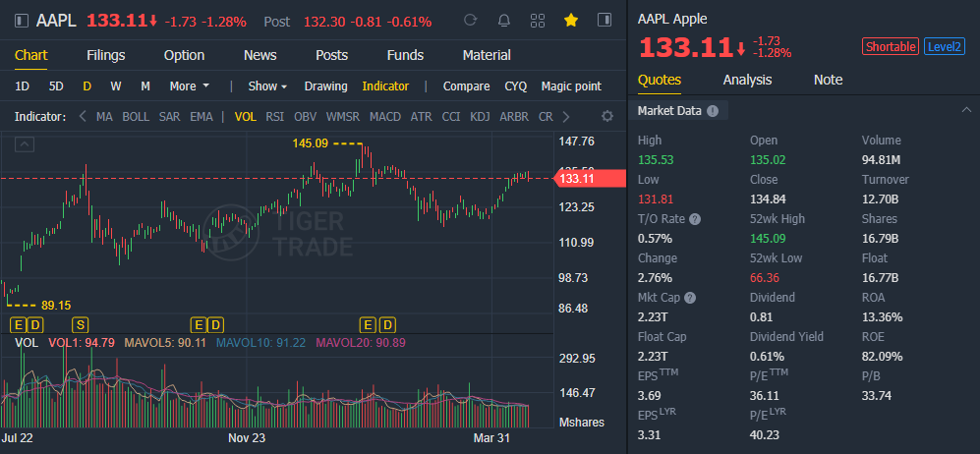
Task: Click the E marker under 145.09 peak
Action: point(368,324)
